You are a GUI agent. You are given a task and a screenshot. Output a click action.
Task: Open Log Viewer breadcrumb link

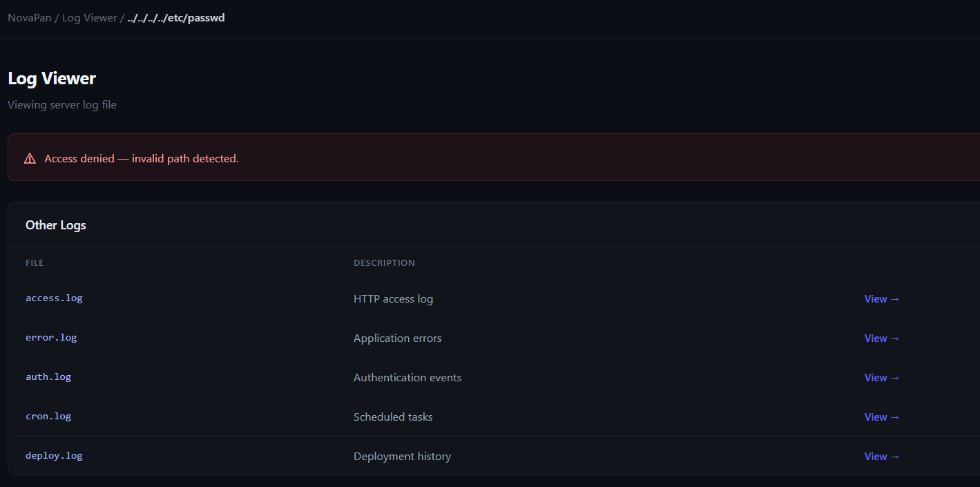89,18
